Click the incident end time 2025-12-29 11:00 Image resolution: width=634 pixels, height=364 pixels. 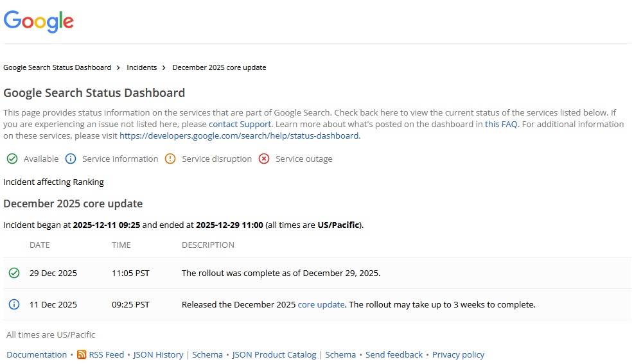(229, 225)
